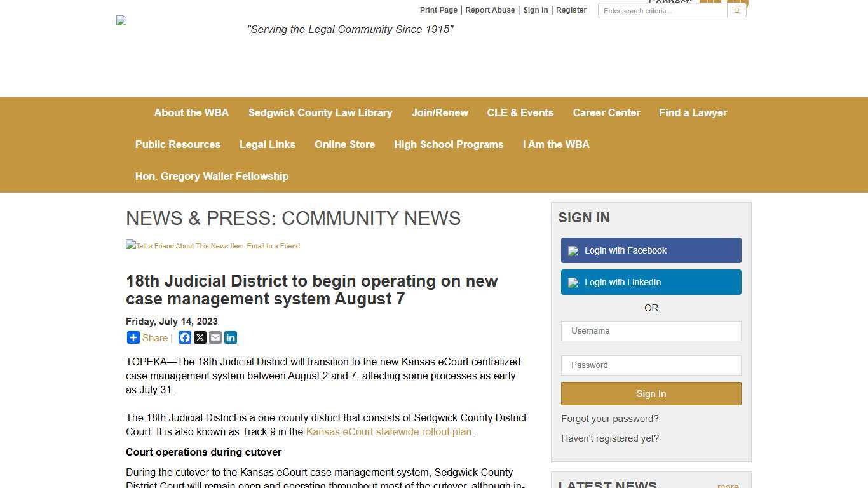
Task: Expand the CLE & Events navigation item
Action: 520,112
